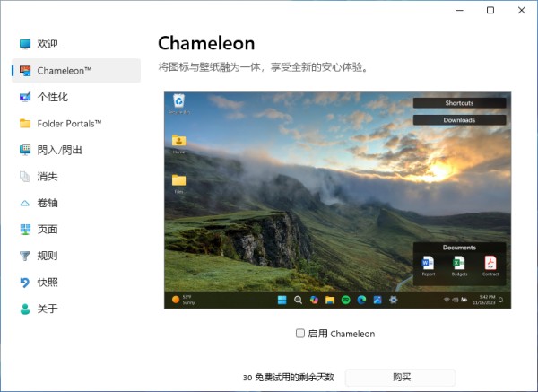Open the 关于 about section
The image size is (538, 392).
click(x=76, y=309)
